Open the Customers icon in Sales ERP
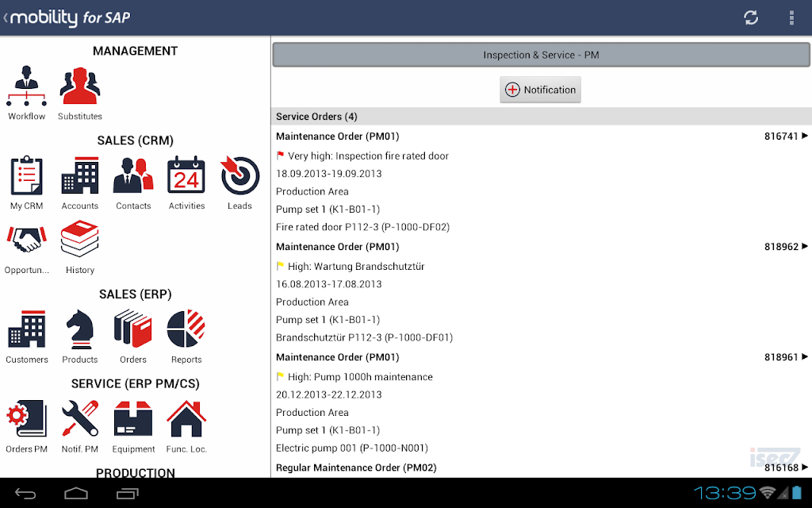This screenshot has height=508, width=812. point(26,329)
